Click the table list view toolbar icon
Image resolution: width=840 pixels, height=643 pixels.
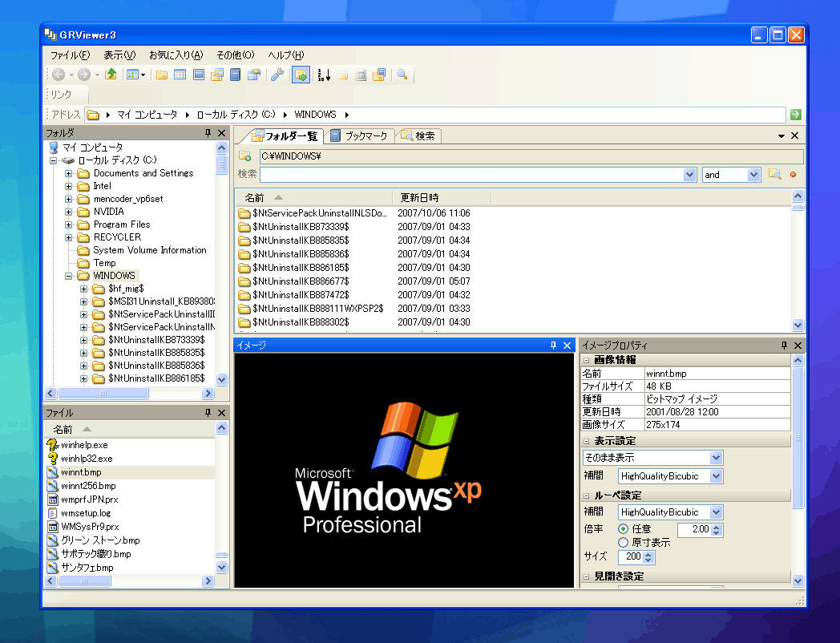[180, 75]
